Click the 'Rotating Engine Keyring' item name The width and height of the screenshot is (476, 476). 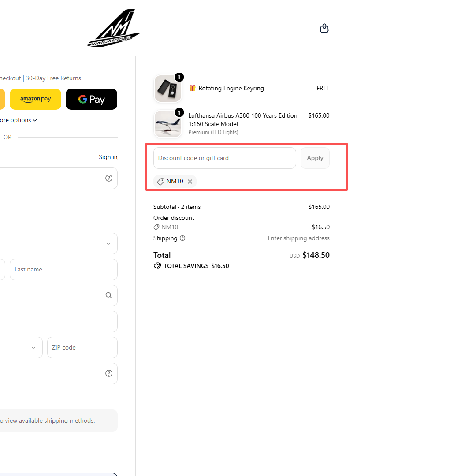pyautogui.click(x=231, y=88)
